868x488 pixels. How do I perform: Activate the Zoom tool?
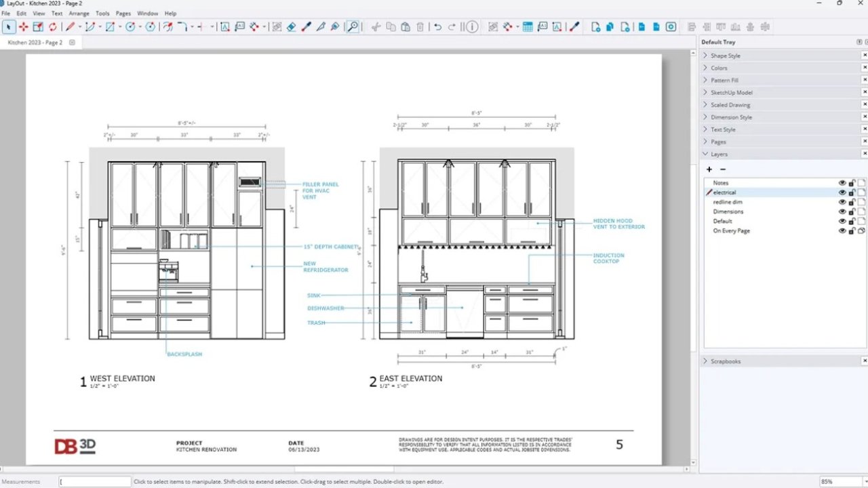353,27
